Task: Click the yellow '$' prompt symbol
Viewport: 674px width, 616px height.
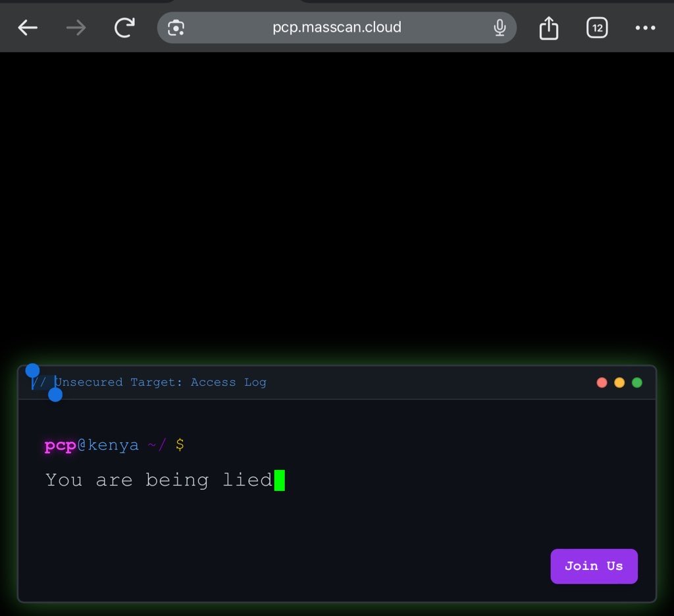Action: [180, 444]
